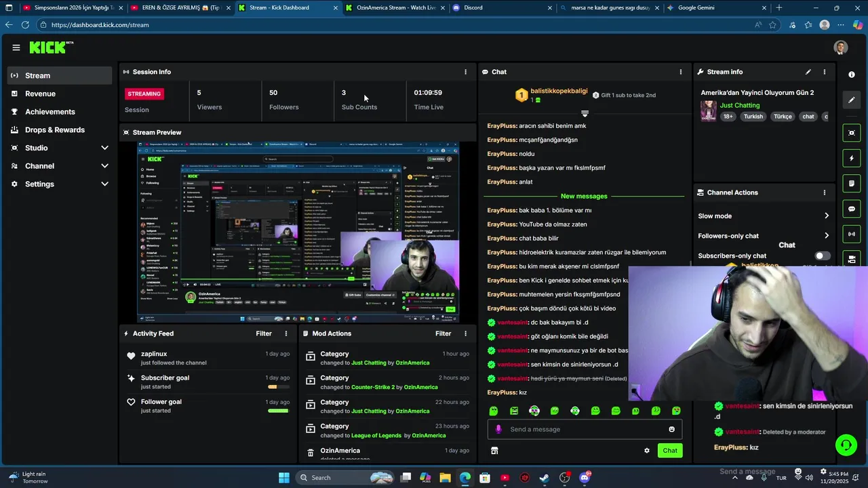This screenshot has height=488, width=868.
Task: Expand the Settings sidebar section
Action: (x=104, y=184)
